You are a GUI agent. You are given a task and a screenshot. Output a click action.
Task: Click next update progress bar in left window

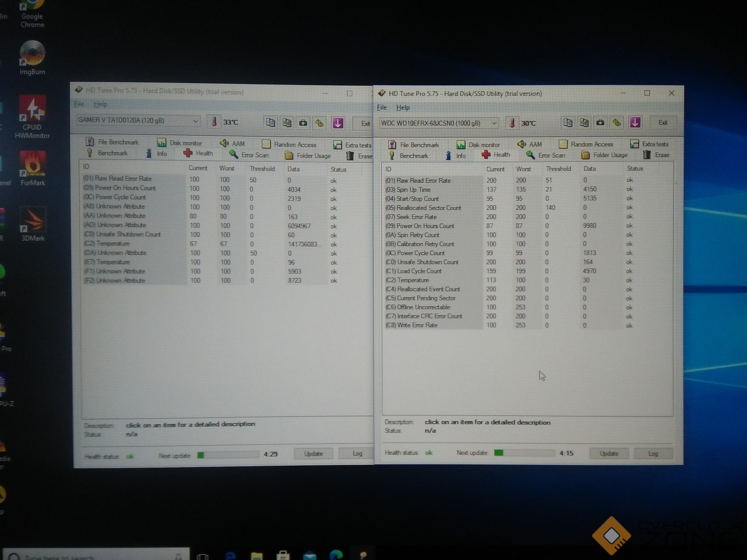(228, 455)
